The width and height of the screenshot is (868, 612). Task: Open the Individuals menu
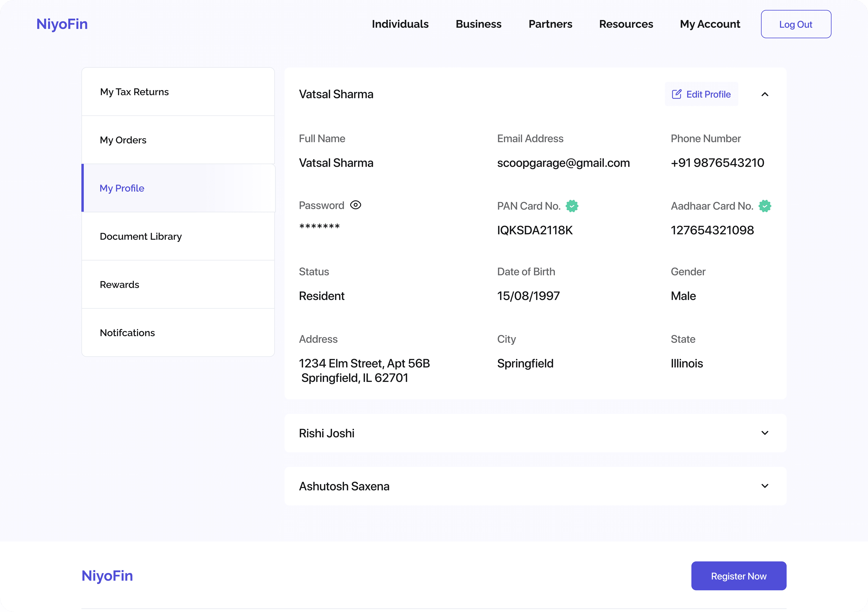tap(400, 24)
